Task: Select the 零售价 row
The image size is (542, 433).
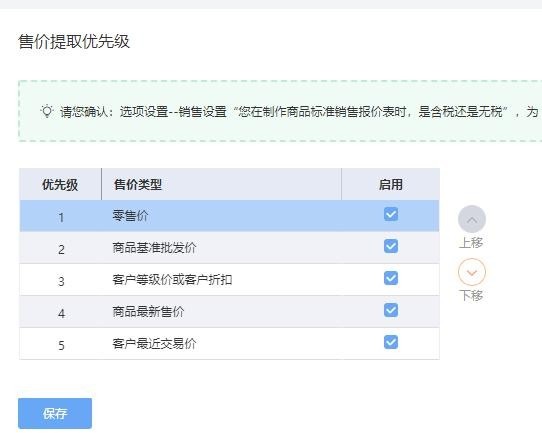Action: click(x=230, y=216)
